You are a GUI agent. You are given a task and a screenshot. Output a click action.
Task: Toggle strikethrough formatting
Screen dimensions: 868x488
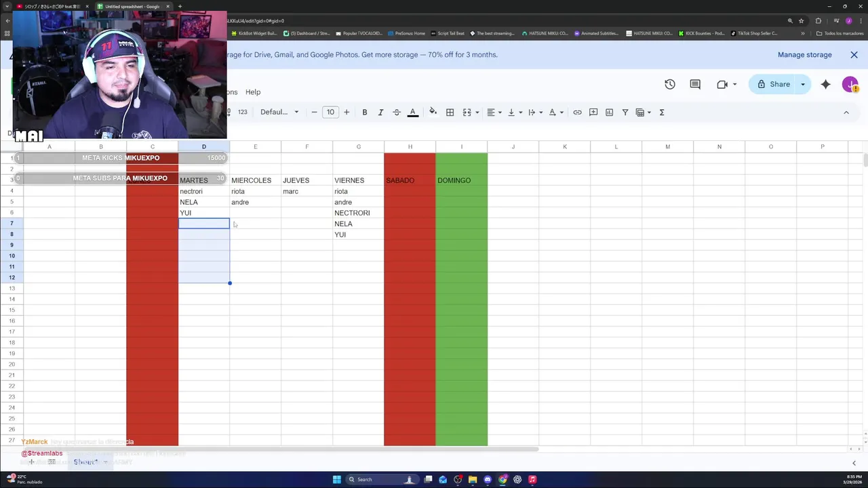[x=397, y=112]
